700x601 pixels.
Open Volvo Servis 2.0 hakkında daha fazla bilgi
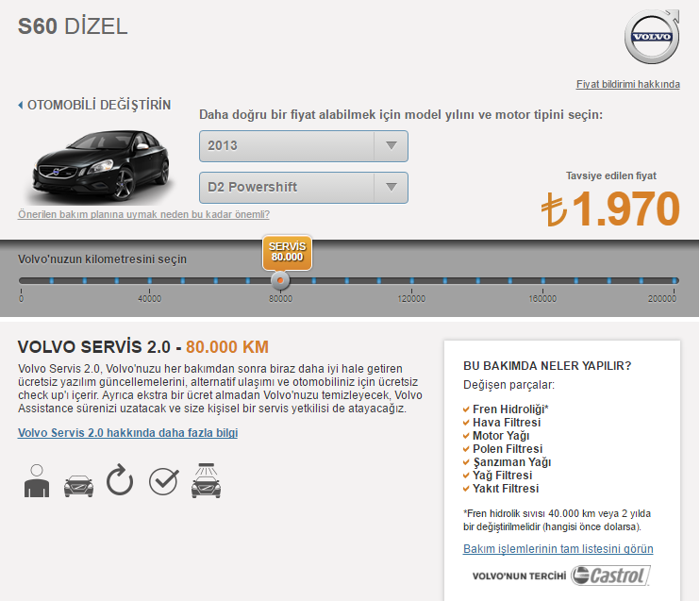[x=127, y=433]
